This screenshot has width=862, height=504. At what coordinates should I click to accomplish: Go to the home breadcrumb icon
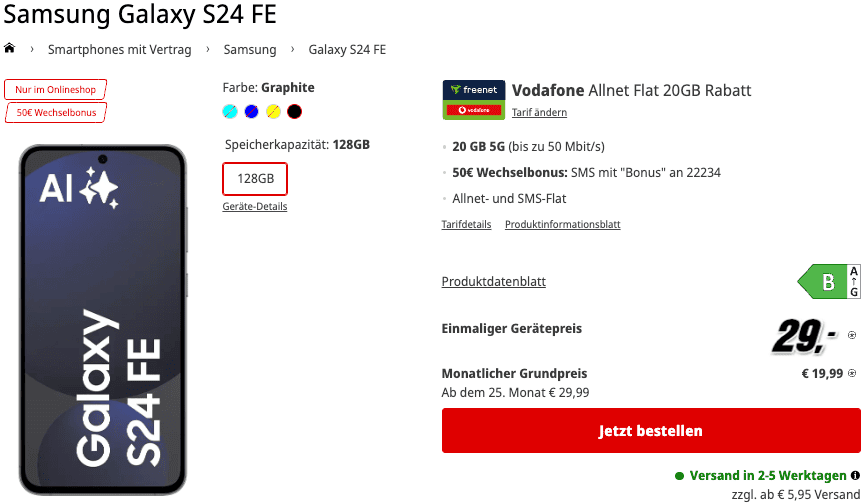(x=9, y=48)
